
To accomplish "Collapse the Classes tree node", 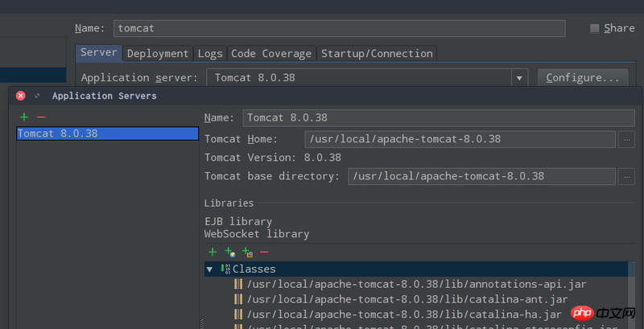I will (210, 269).
